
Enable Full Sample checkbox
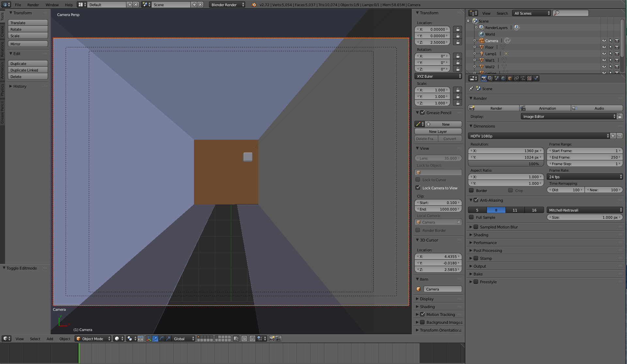tap(471, 217)
